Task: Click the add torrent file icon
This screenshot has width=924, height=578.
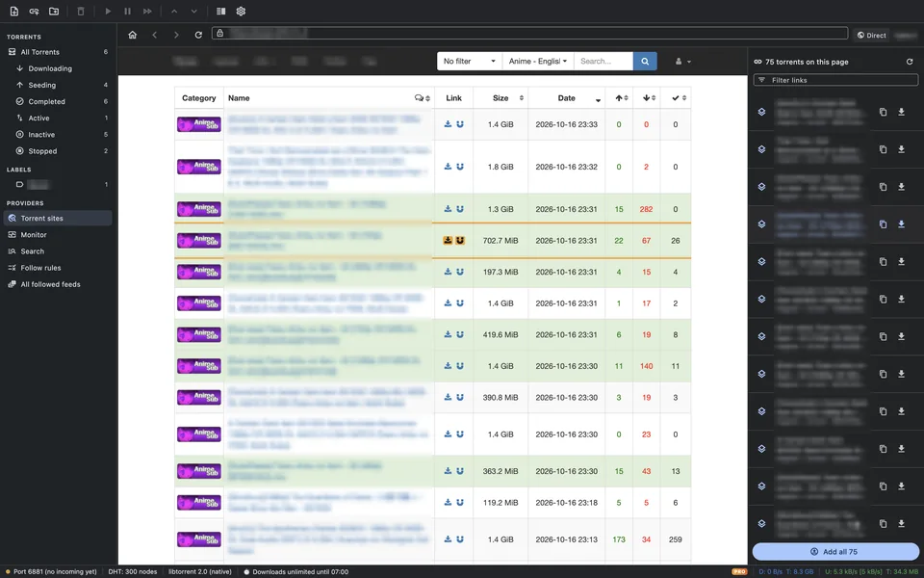Action: pyautogui.click(x=14, y=12)
